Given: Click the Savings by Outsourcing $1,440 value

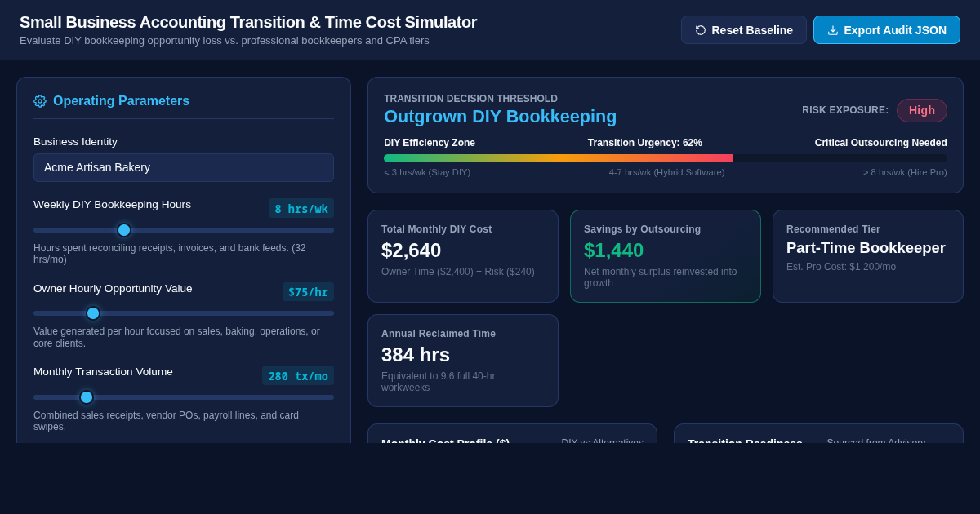Looking at the screenshot, I should tap(614, 250).
